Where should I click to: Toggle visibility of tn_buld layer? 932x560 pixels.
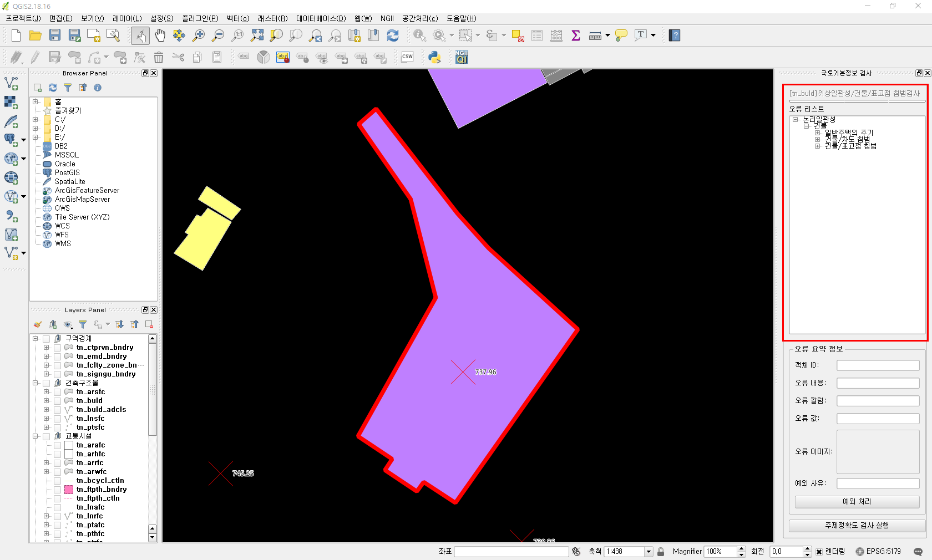tap(58, 401)
